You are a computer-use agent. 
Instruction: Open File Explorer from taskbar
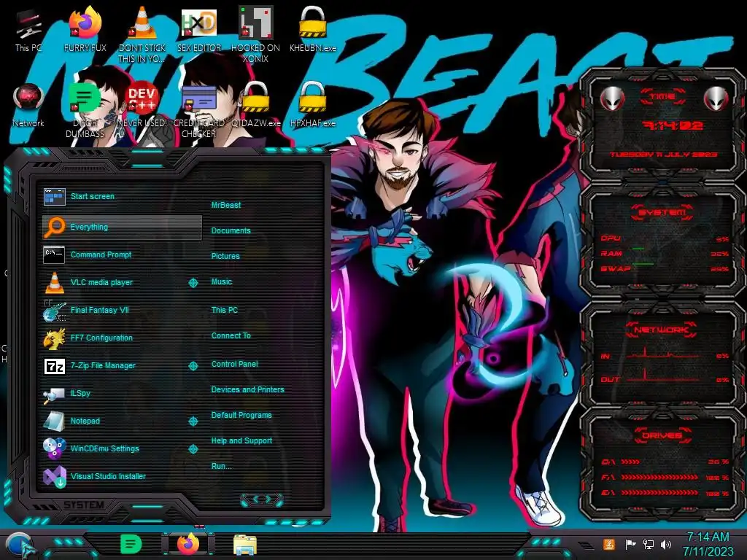245,545
